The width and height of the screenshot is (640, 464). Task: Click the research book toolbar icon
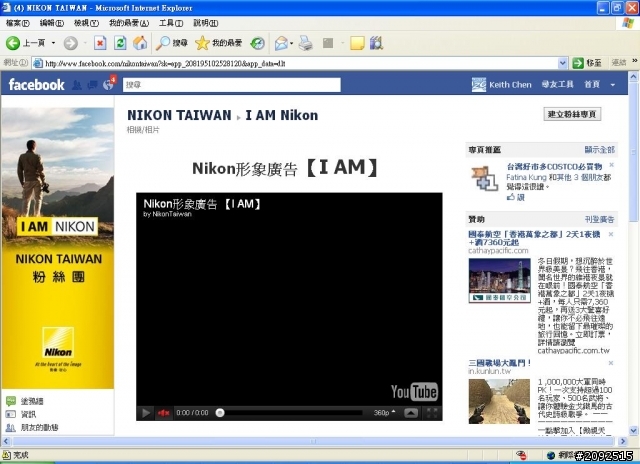pyautogui.click(x=376, y=43)
